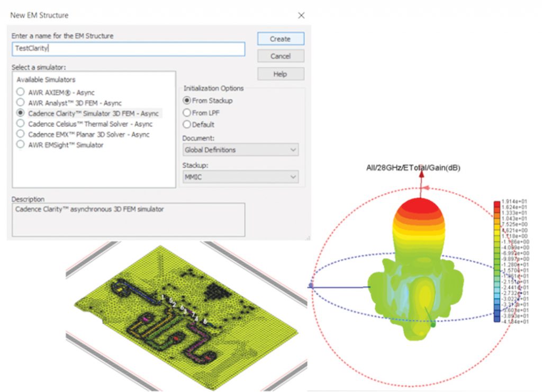
Task: Click inside the TestClarity name field
Action: 127,49
